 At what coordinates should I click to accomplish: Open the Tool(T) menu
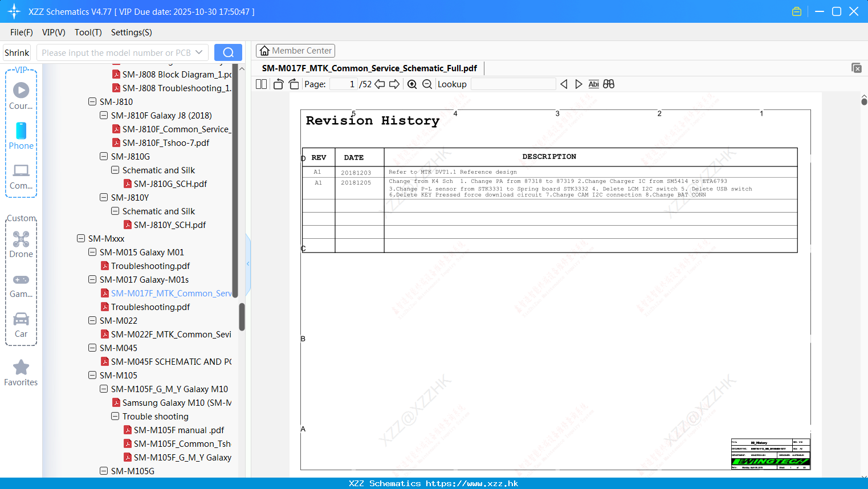pyautogui.click(x=88, y=32)
